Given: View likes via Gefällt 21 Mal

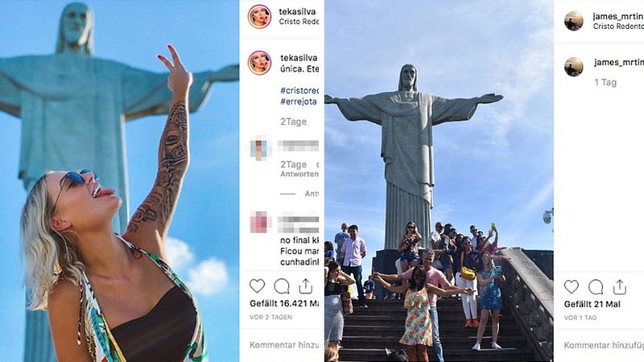Looking at the screenshot, I should 592,304.
